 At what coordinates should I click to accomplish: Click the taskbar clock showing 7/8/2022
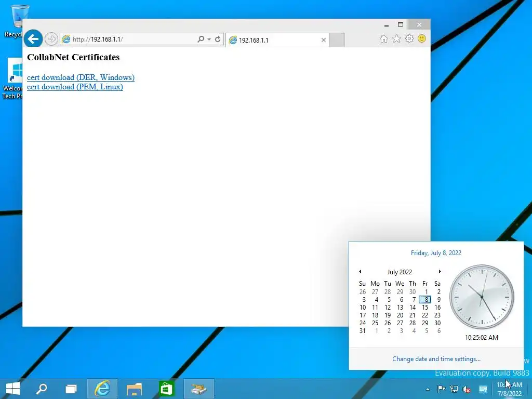509,389
